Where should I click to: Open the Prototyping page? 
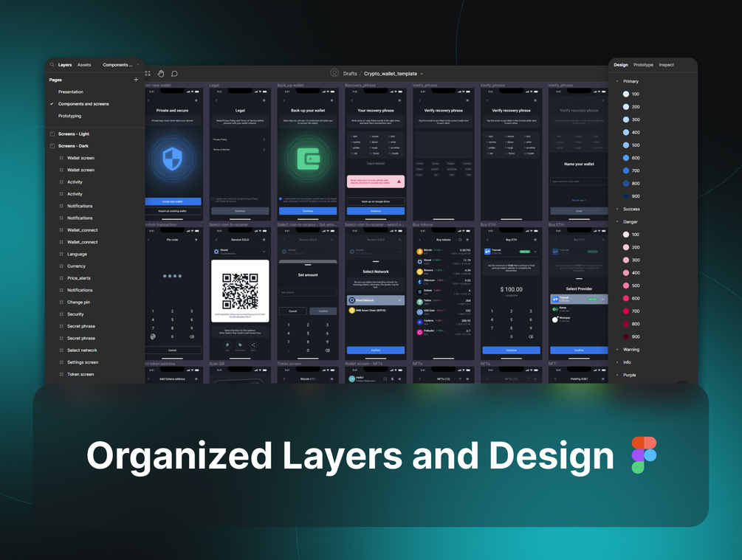point(69,116)
